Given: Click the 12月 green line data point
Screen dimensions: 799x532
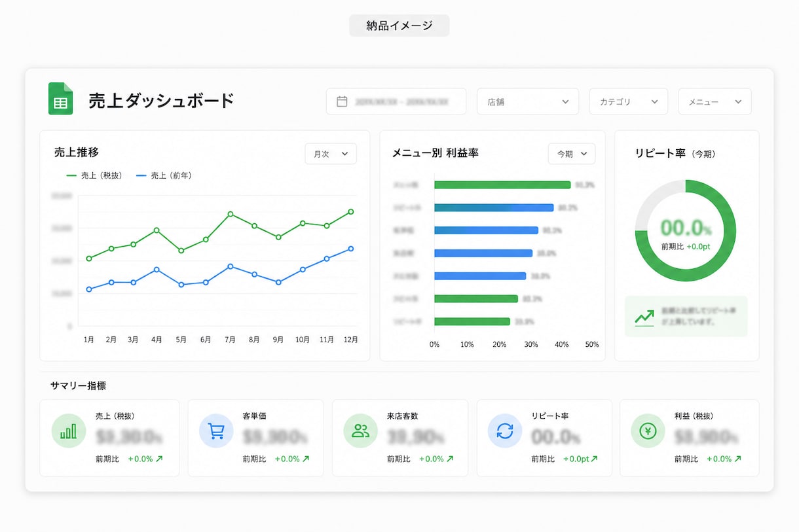Looking at the screenshot, I should [351, 211].
